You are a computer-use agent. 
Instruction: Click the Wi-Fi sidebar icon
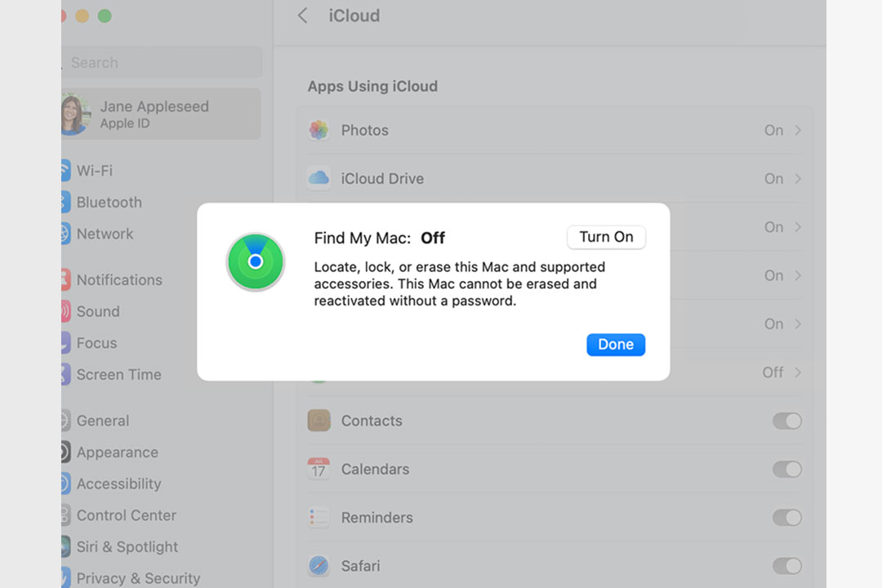pyautogui.click(x=65, y=171)
